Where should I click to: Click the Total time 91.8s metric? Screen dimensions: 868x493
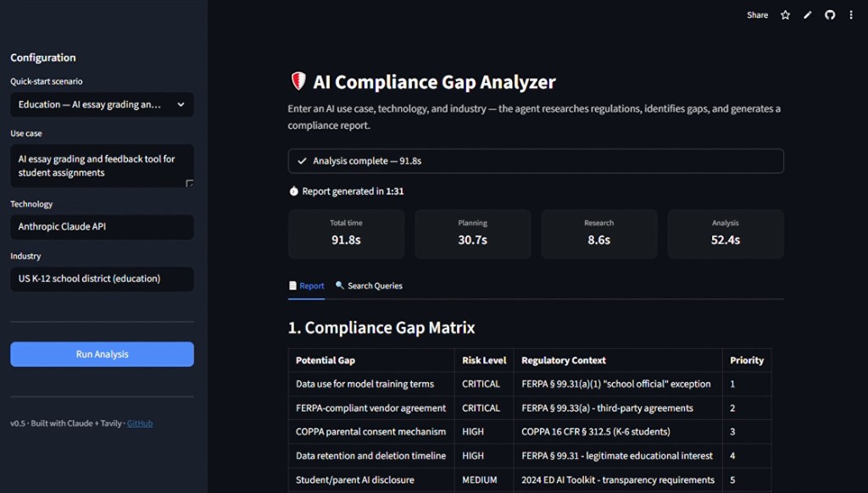[x=346, y=234]
